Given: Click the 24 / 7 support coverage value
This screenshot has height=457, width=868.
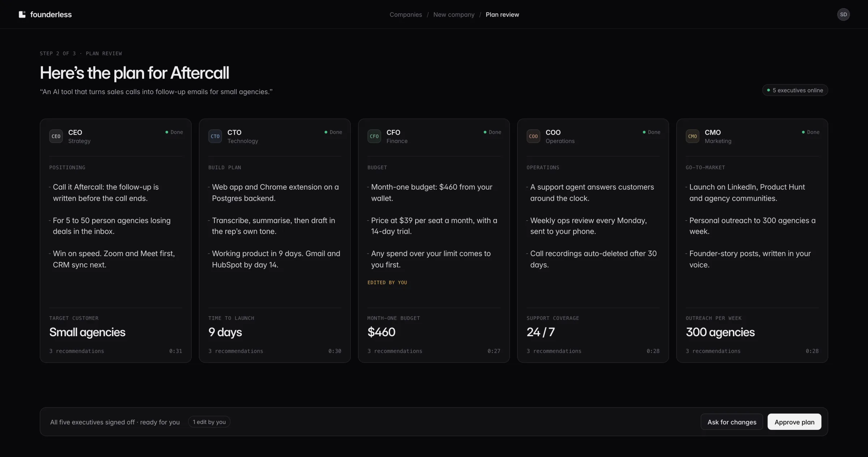Looking at the screenshot, I should click(541, 332).
